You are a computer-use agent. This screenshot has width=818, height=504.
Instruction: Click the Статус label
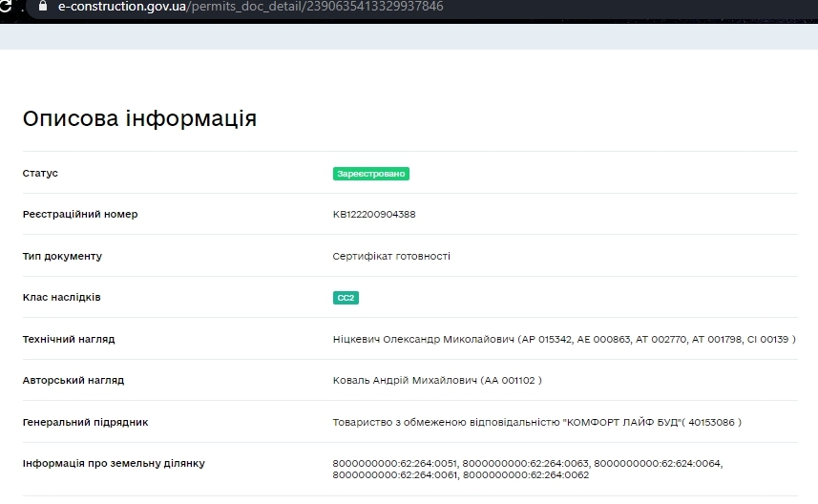[40, 173]
